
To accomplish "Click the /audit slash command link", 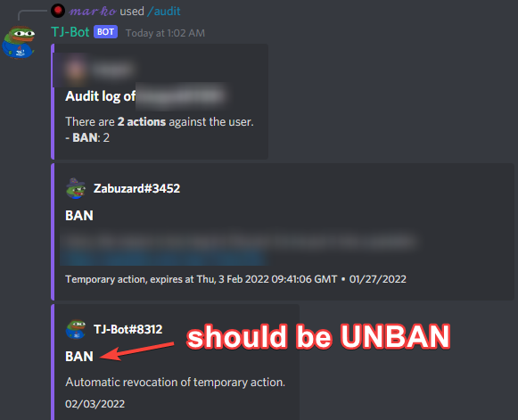I will coord(164,12).
